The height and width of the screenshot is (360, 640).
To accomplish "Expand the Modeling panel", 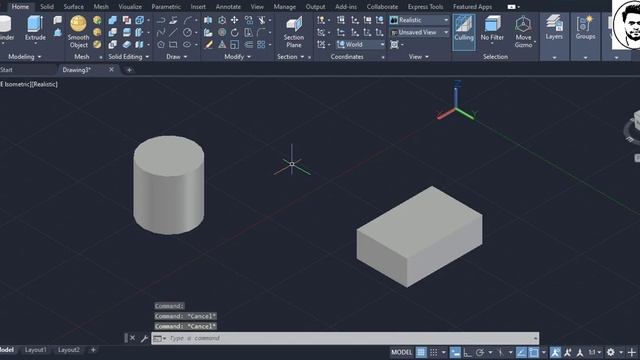I will pos(24,57).
